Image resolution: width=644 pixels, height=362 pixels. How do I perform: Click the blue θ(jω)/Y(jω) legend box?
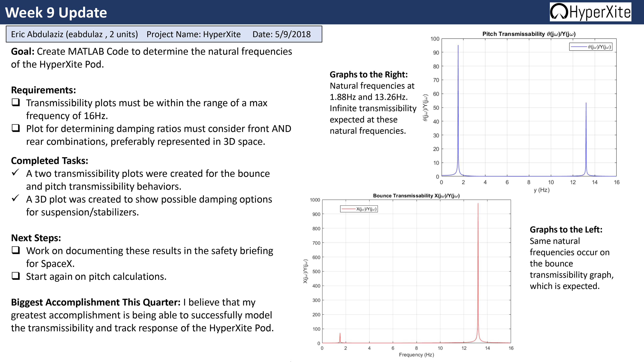click(x=591, y=47)
